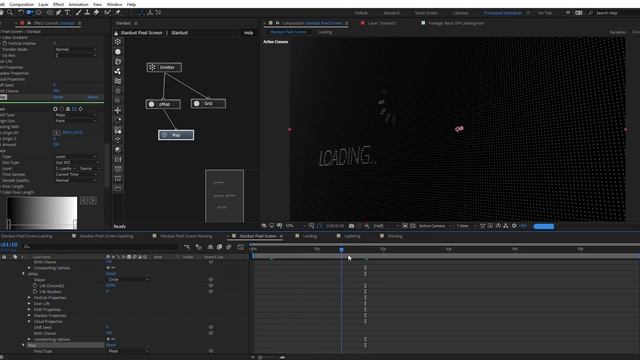Open the Transfer Mode dropdown
Screen dimensions: 640x360
(76, 49)
